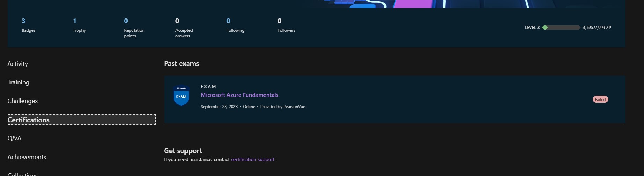
Task: Open the Q&A sidebar item
Action: coord(14,138)
